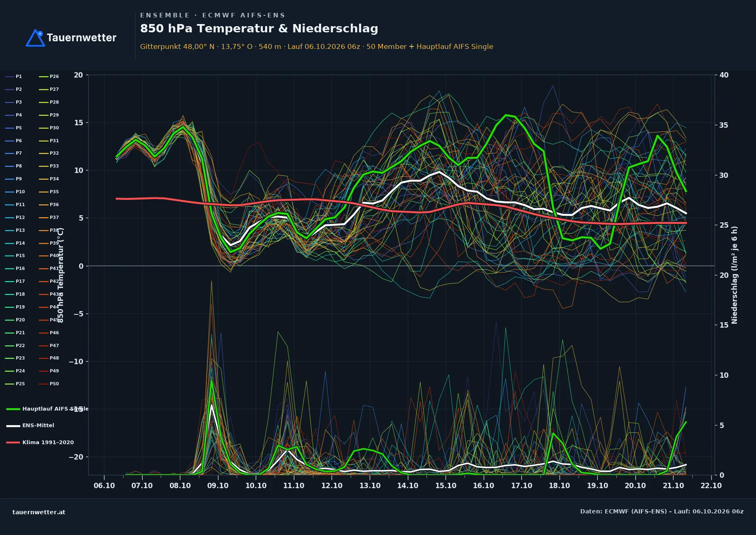Screen dimensions: 756x535
Task: Click the 15 temperature axis value
Action: tap(79, 123)
